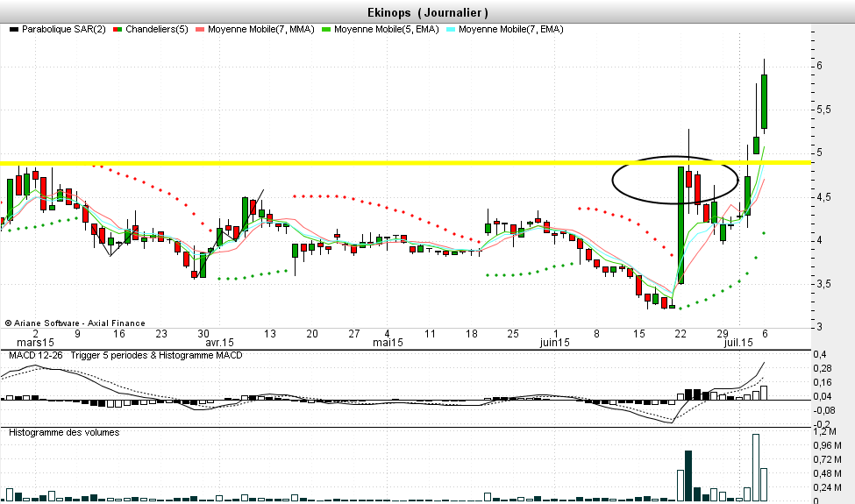The height and width of the screenshot is (504, 855).
Task: Click the mars15 month label on the axis
Action: pos(35,343)
